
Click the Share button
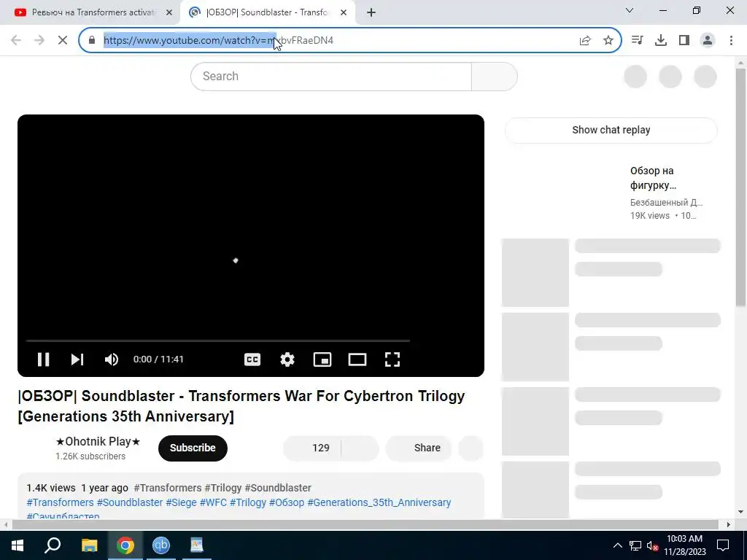pyautogui.click(x=419, y=448)
